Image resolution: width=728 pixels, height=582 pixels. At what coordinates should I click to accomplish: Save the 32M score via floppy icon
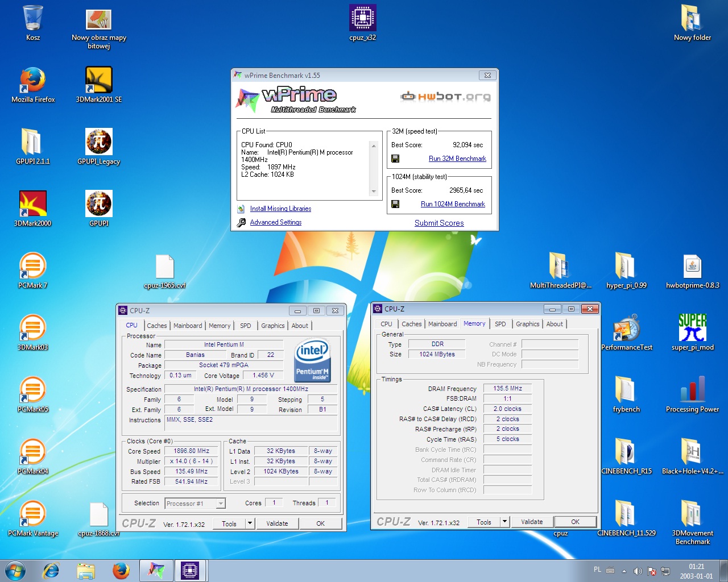click(x=395, y=159)
